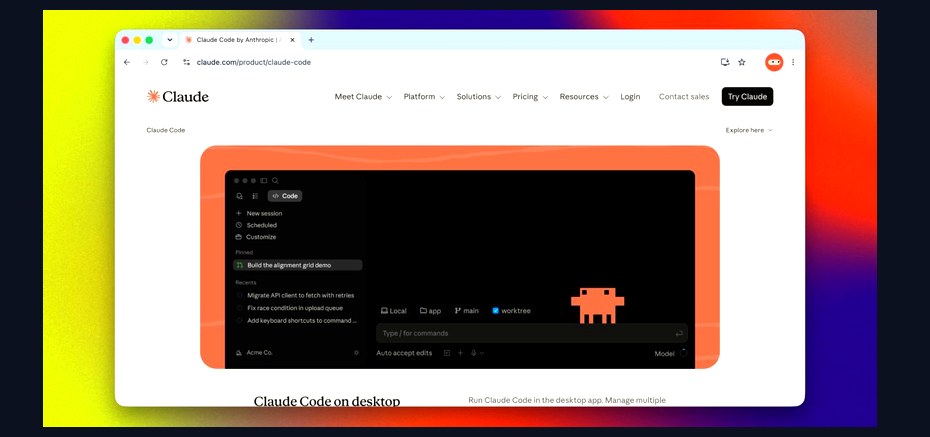Click the Recents section label
The image size is (930, 437).
pyautogui.click(x=246, y=283)
